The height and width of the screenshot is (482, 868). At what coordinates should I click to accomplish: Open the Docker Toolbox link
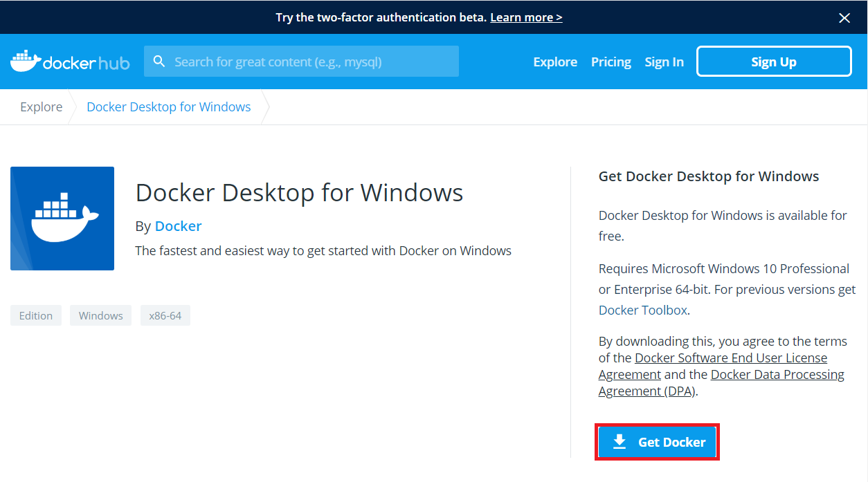tap(643, 310)
